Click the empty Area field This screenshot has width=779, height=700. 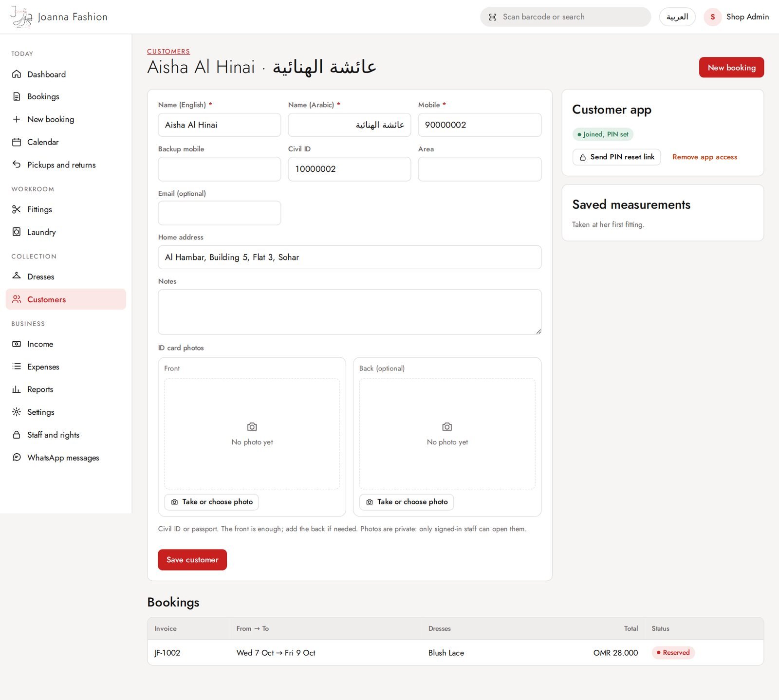click(480, 169)
